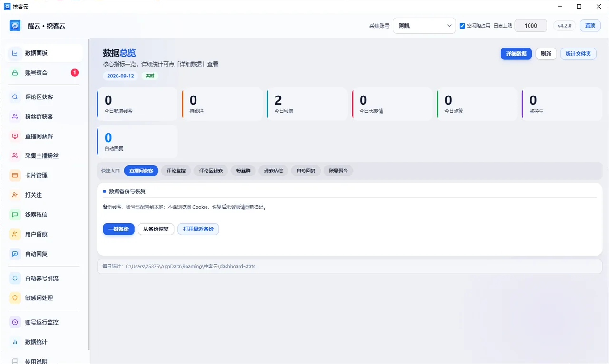Start backup with 一键备份 button
609x364 pixels.
tap(119, 229)
